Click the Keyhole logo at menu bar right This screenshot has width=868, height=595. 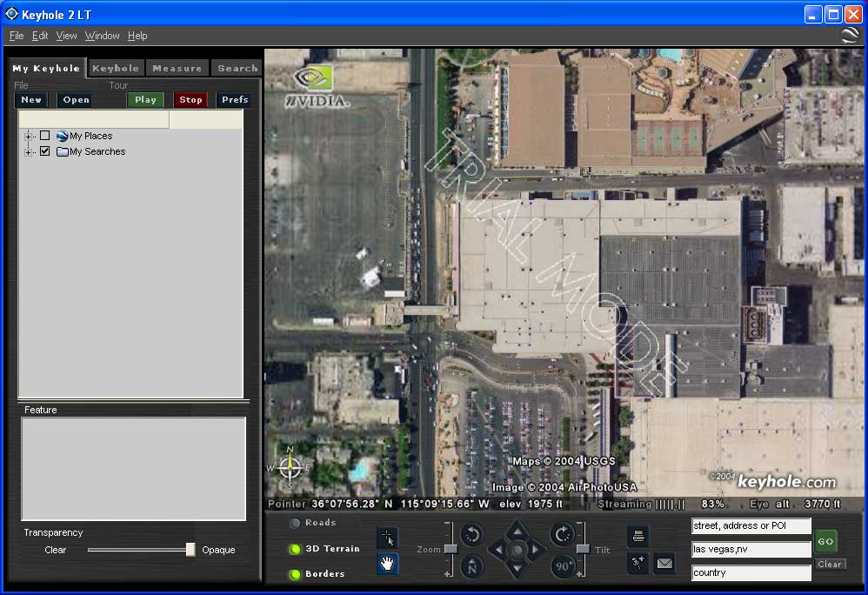851,35
